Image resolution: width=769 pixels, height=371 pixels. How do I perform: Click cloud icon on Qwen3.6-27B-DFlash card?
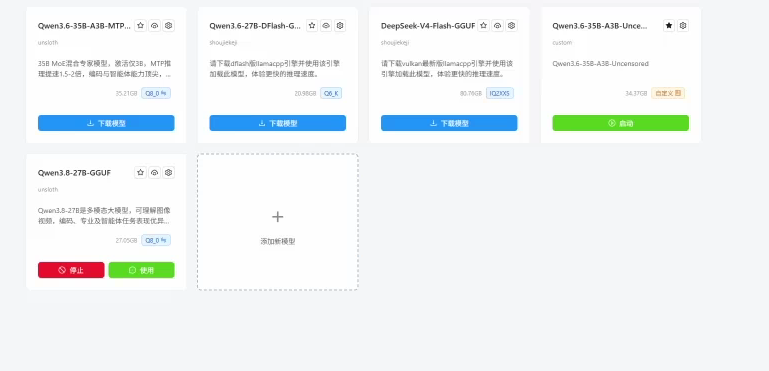click(326, 26)
